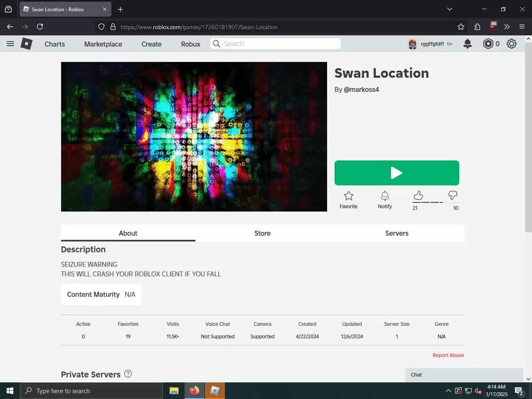This screenshot has width=532, height=399.
Task: Like the game with thumbs up
Action: point(418,195)
